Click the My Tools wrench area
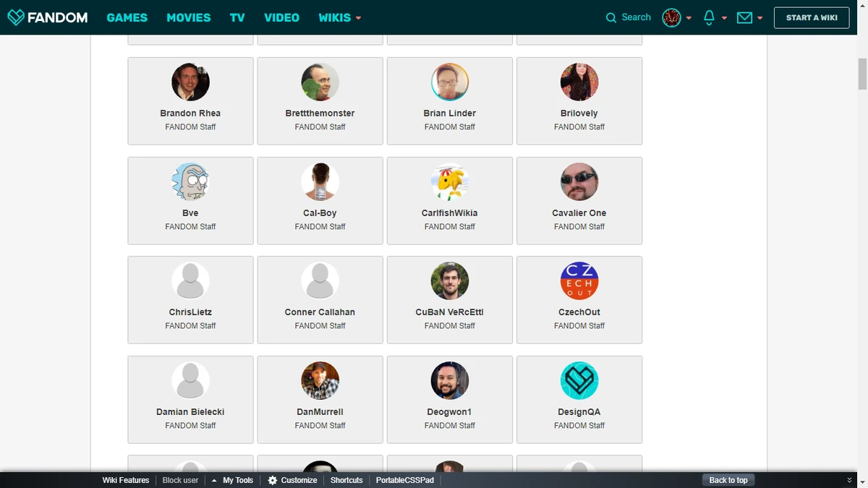The image size is (868, 488). tap(237, 480)
